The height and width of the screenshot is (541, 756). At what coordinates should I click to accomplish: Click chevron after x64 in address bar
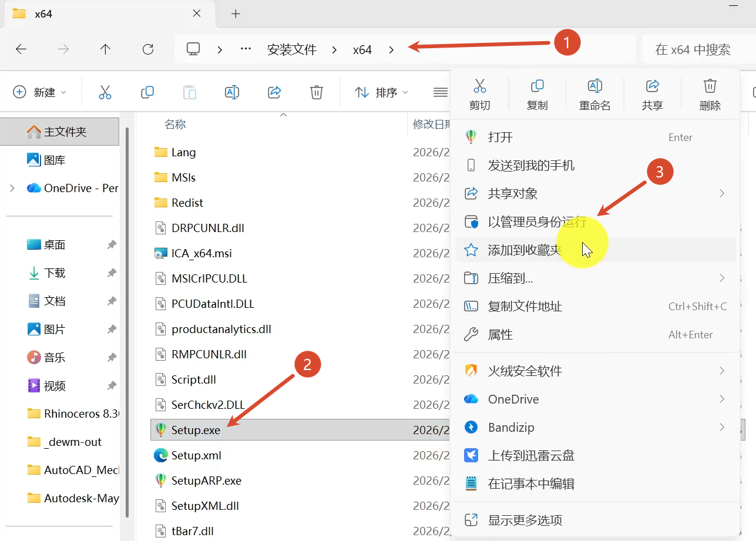pyautogui.click(x=392, y=50)
